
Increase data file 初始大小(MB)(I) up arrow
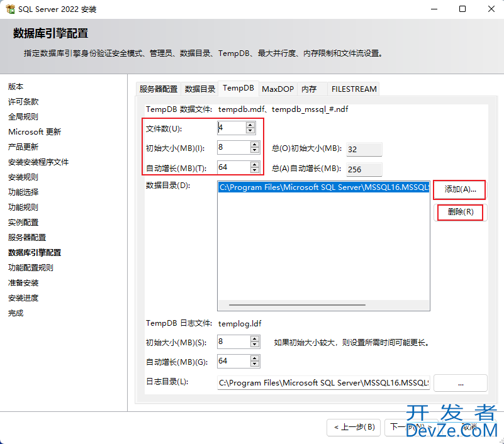(255, 145)
